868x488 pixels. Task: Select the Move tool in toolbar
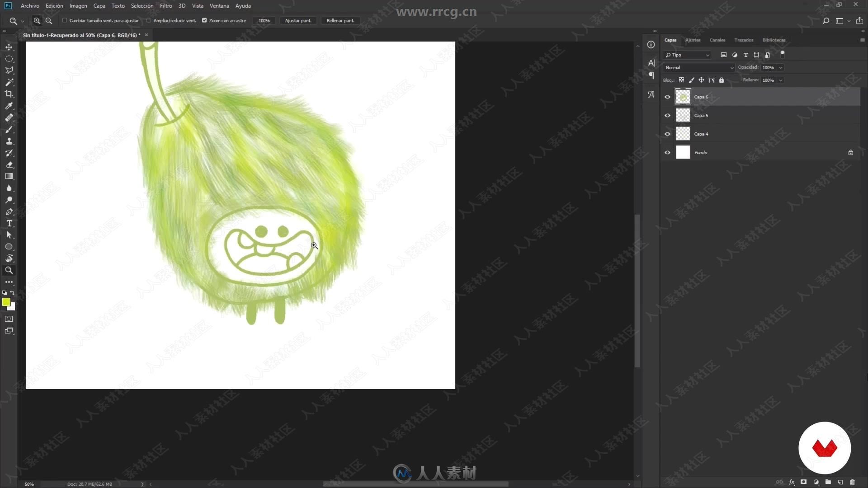click(x=9, y=47)
